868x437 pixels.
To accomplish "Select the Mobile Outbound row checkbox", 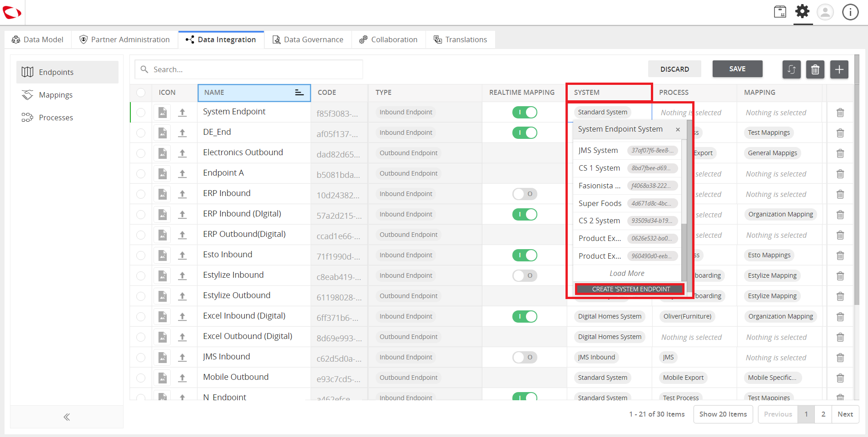I will (x=141, y=378).
